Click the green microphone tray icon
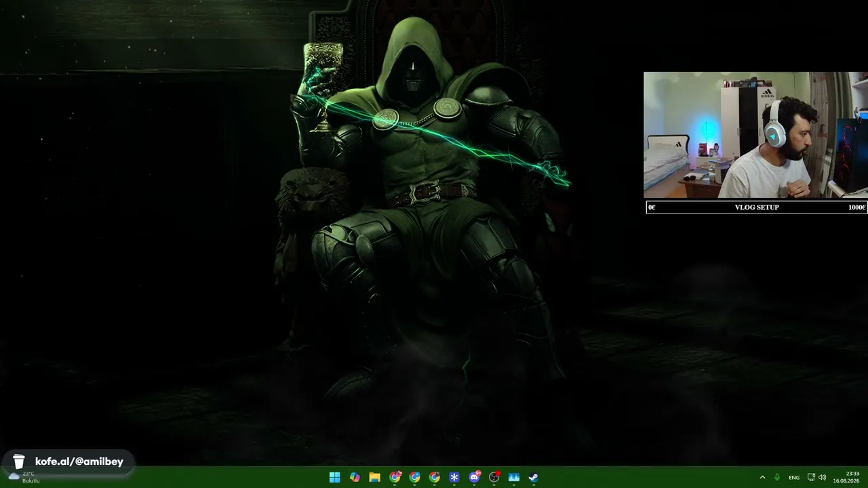This screenshot has height=488, width=868. 777,477
